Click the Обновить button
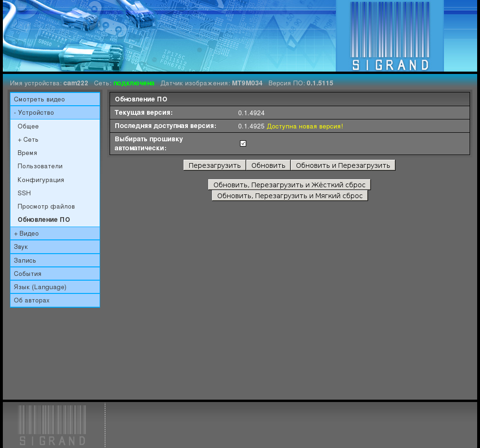480x448 pixels. (268, 165)
